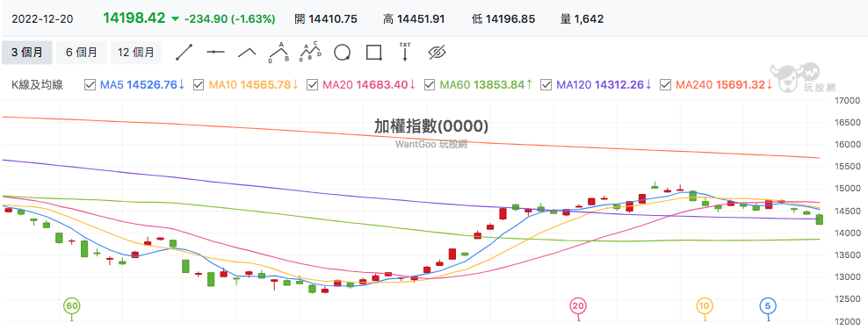Toggle hide drawings eye icon
Screen dimensions: 868x330
(x=438, y=53)
